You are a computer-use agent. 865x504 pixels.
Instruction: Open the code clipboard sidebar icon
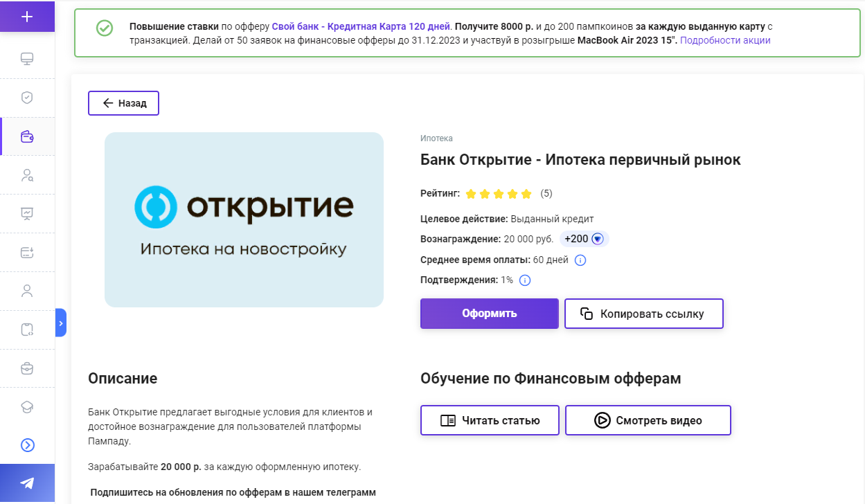[27, 329]
